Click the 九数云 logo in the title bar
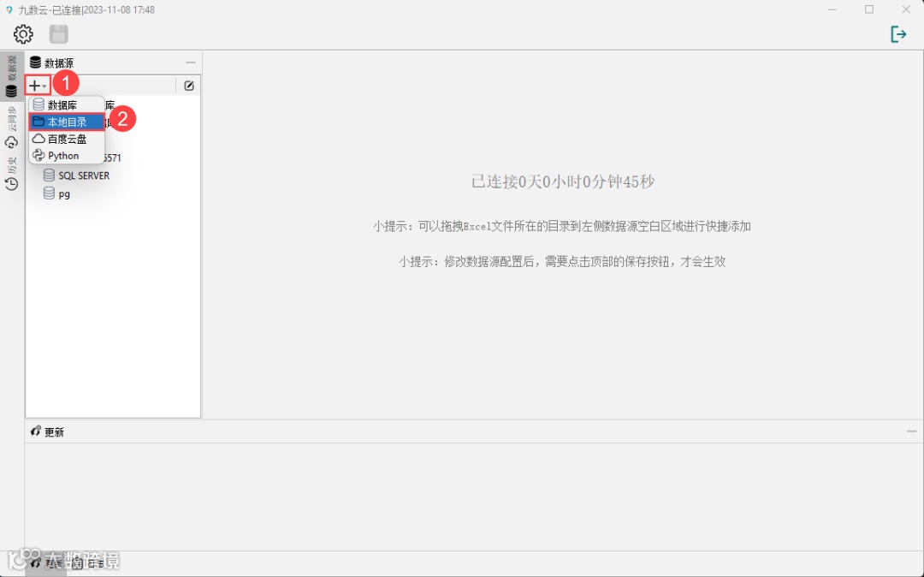This screenshot has width=924, height=577. click(9, 9)
